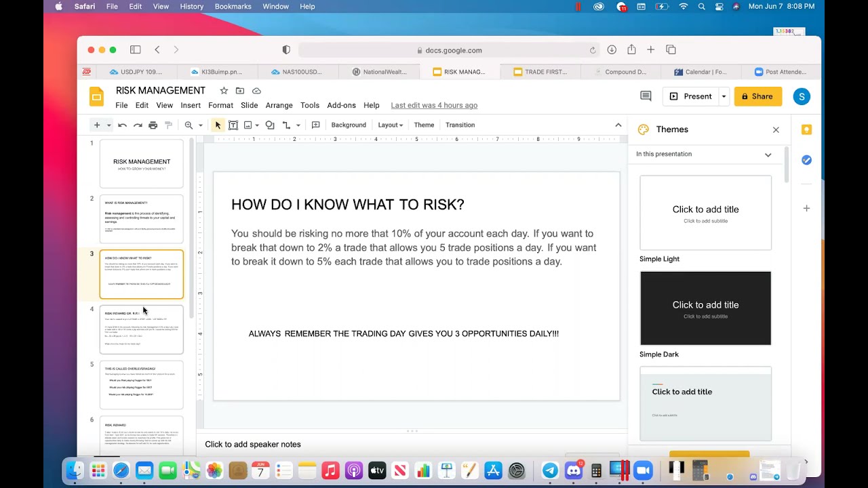Open the Insert menu
Screen dimensions: 868x488
click(x=191, y=105)
